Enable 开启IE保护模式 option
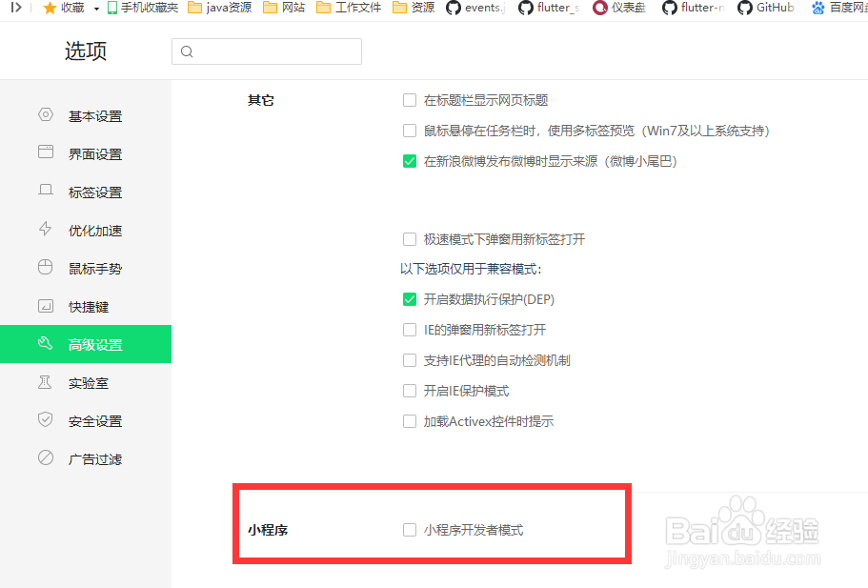 pyautogui.click(x=410, y=391)
